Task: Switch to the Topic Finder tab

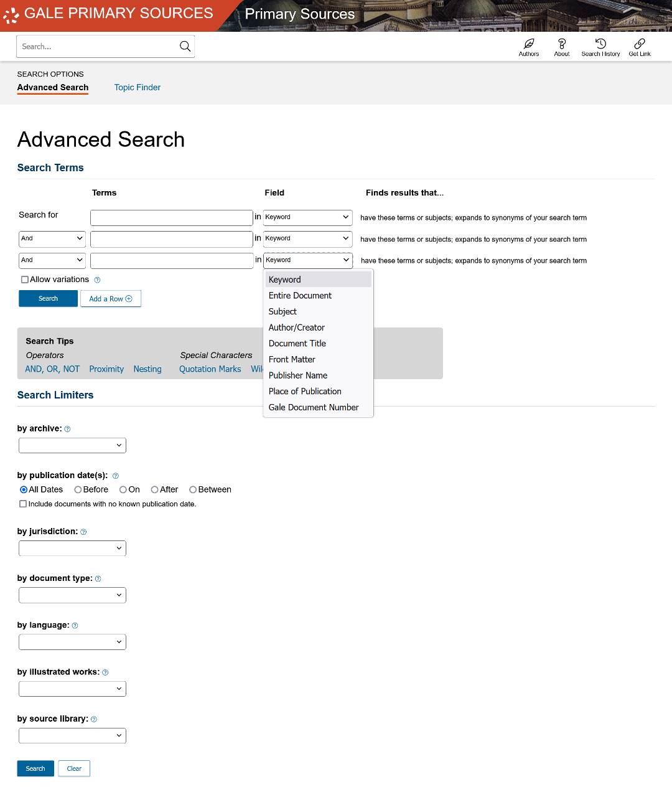Action: 138,88
